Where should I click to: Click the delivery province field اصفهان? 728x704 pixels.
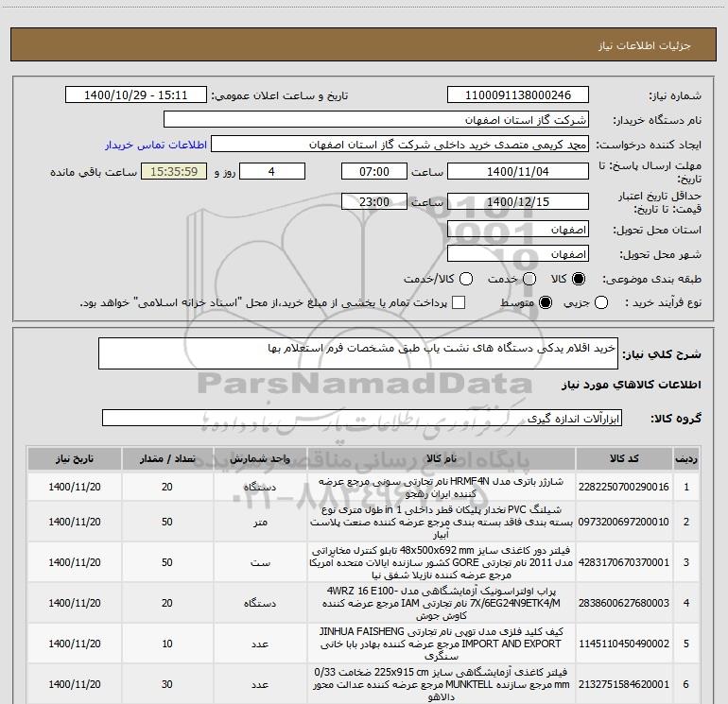tap(518, 229)
